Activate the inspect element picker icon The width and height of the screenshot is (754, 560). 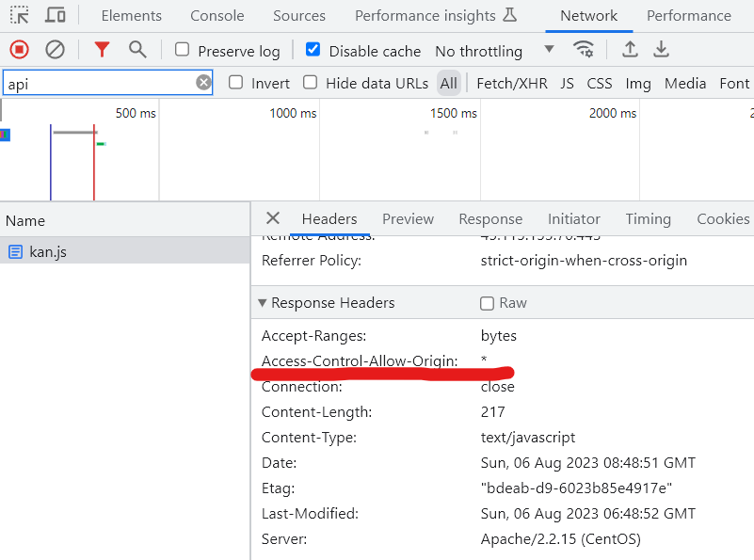coord(19,15)
